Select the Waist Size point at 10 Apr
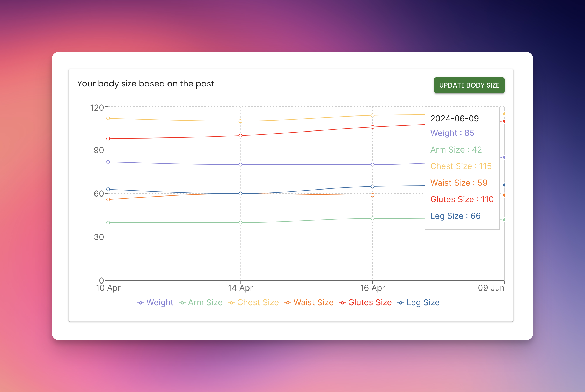The width and height of the screenshot is (585, 392). [108, 199]
